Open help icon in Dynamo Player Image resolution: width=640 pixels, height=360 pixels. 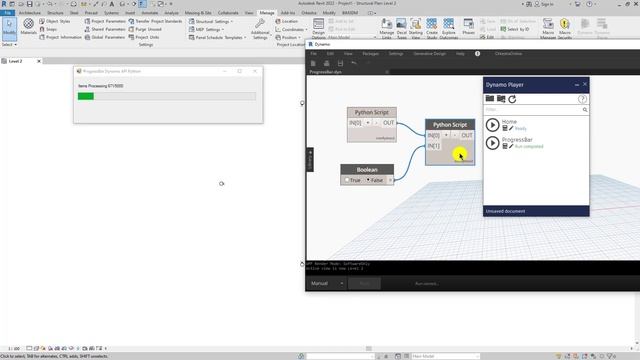pyautogui.click(x=582, y=99)
